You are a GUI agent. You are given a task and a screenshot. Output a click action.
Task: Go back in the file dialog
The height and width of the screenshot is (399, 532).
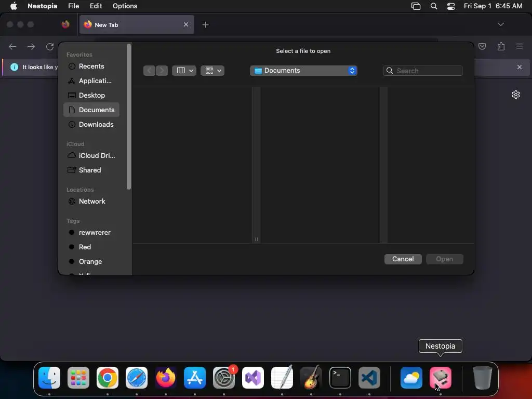tap(149, 71)
